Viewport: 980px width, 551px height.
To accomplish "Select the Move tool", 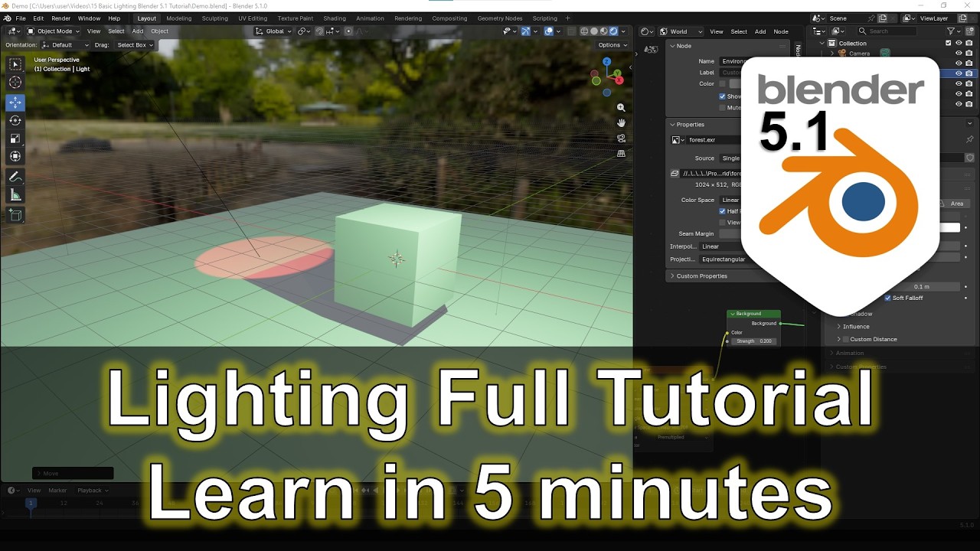I will point(15,103).
